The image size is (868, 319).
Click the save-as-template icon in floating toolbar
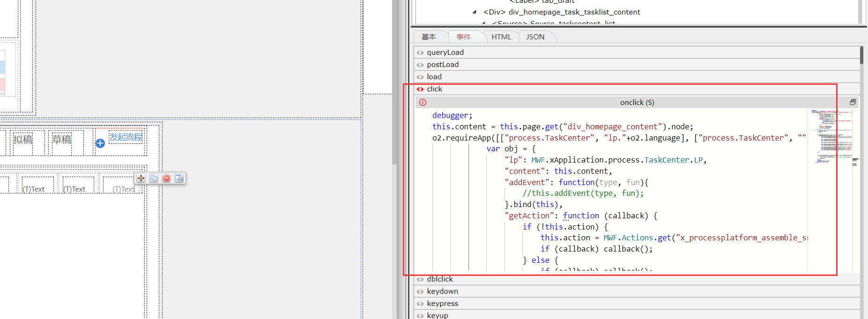coord(179,178)
